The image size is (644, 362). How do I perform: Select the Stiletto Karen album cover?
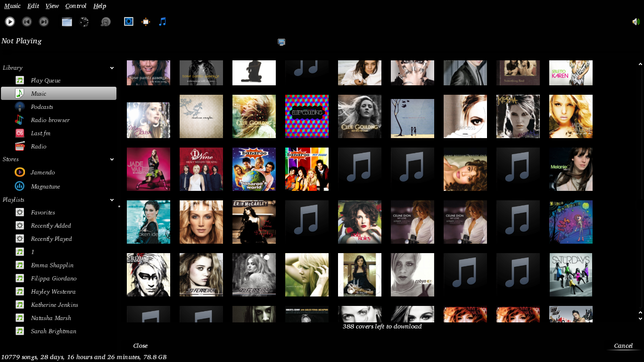click(571, 73)
